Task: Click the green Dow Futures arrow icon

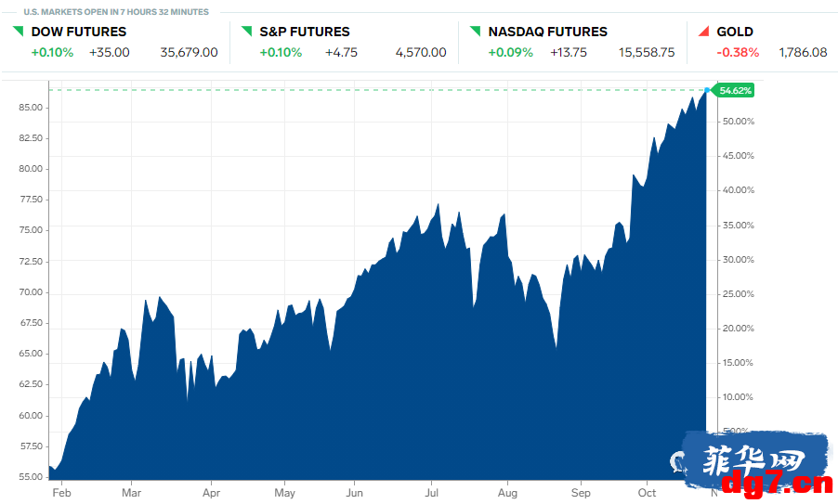Action: (19, 31)
